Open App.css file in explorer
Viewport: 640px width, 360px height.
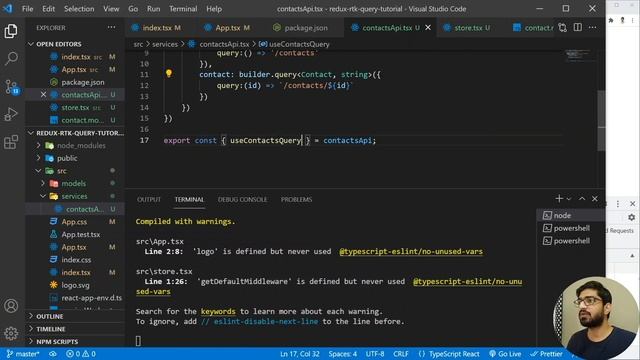tap(75, 222)
